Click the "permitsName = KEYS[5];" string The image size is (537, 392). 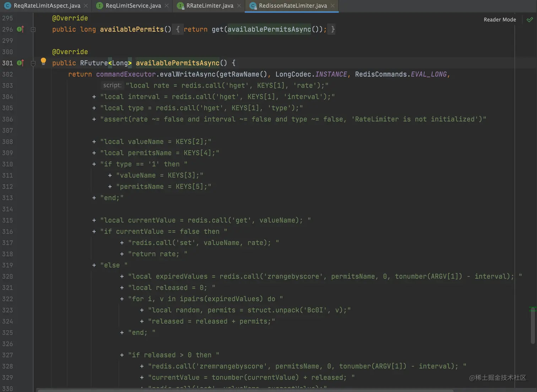point(164,187)
